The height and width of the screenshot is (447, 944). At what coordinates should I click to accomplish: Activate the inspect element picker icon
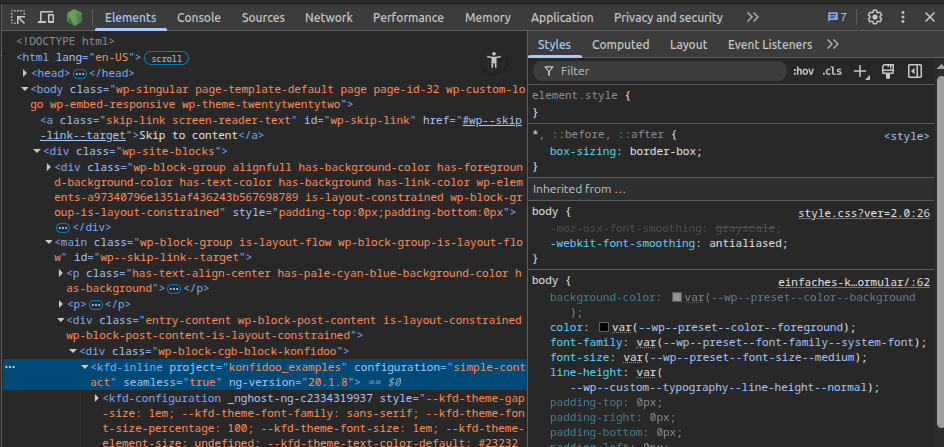[x=19, y=17]
